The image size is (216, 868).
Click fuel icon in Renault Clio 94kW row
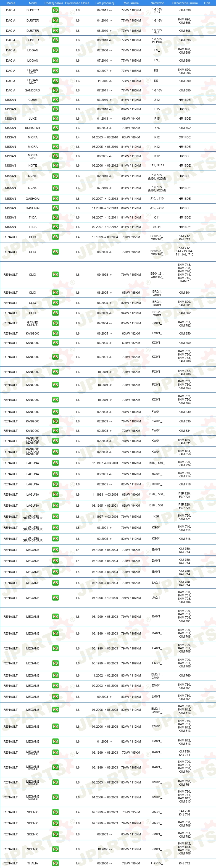(55, 313)
